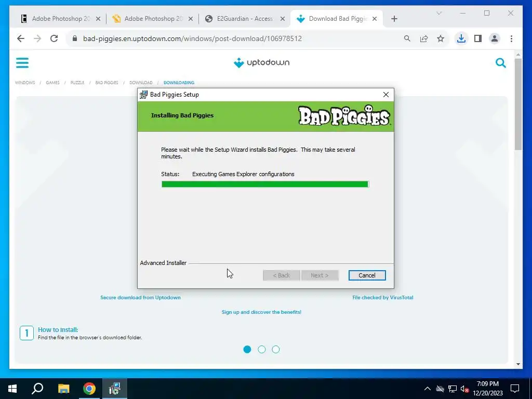The height and width of the screenshot is (399, 532).
Task: Click the browser forward arrow
Action: click(x=37, y=38)
